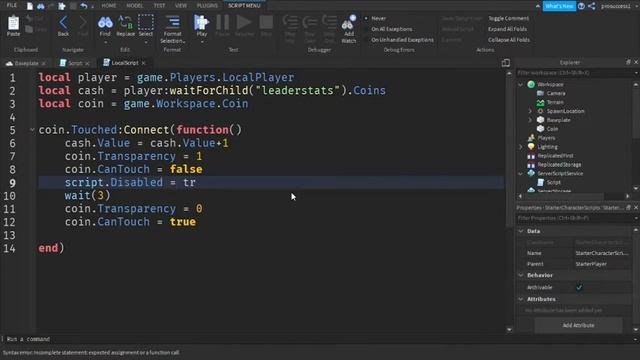Click the Coin part icon in Explorer
Viewport: 640px width, 360px height.
[x=540, y=129]
